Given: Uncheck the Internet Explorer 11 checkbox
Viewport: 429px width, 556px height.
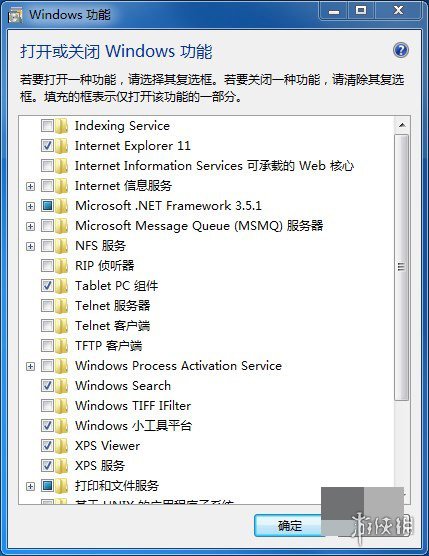Looking at the screenshot, I should (x=47, y=145).
